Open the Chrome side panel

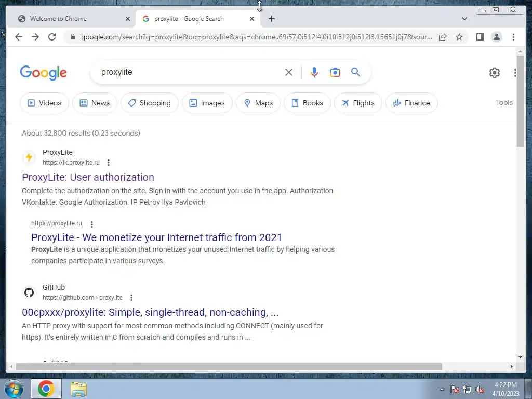point(480,37)
